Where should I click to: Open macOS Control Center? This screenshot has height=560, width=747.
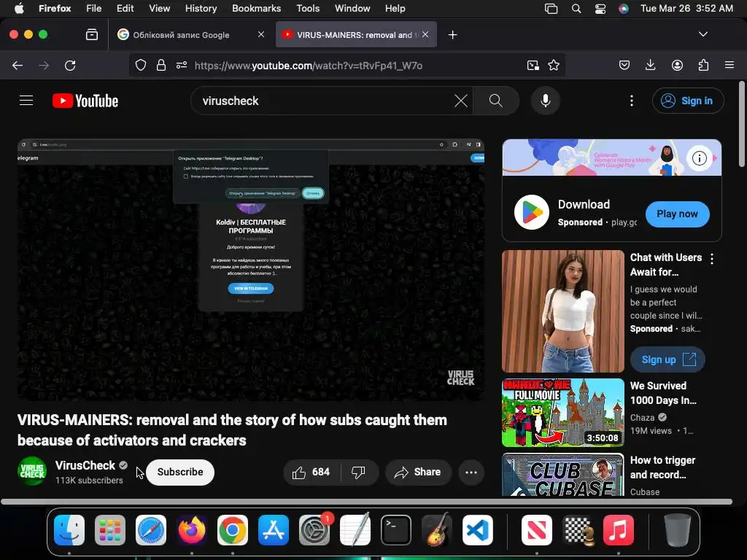(600, 9)
